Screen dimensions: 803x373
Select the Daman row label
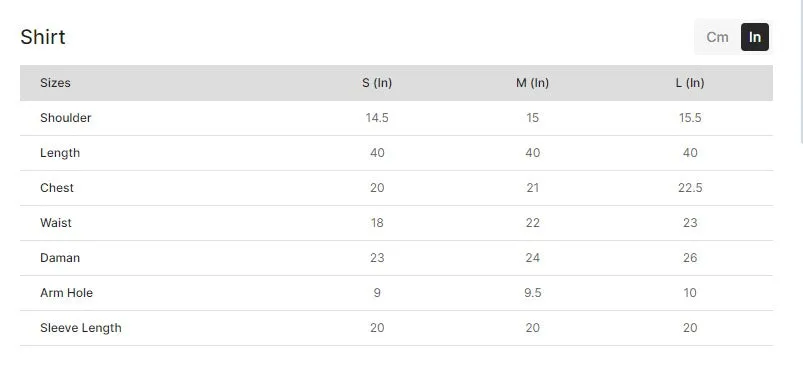coord(60,258)
